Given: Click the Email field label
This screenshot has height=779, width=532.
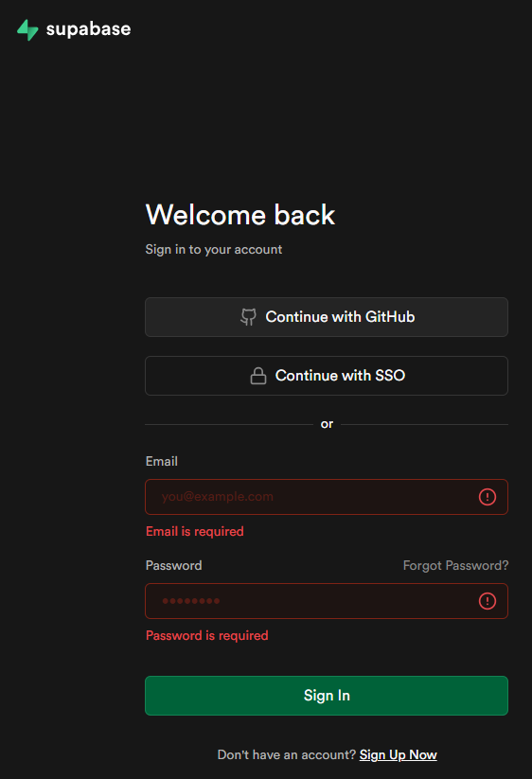Looking at the screenshot, I should click(x=162, y=462).
